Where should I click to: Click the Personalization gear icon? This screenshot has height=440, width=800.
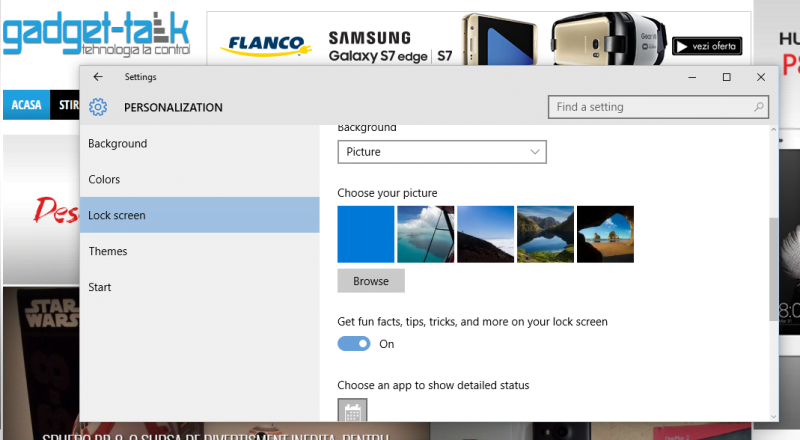(98, 107)
